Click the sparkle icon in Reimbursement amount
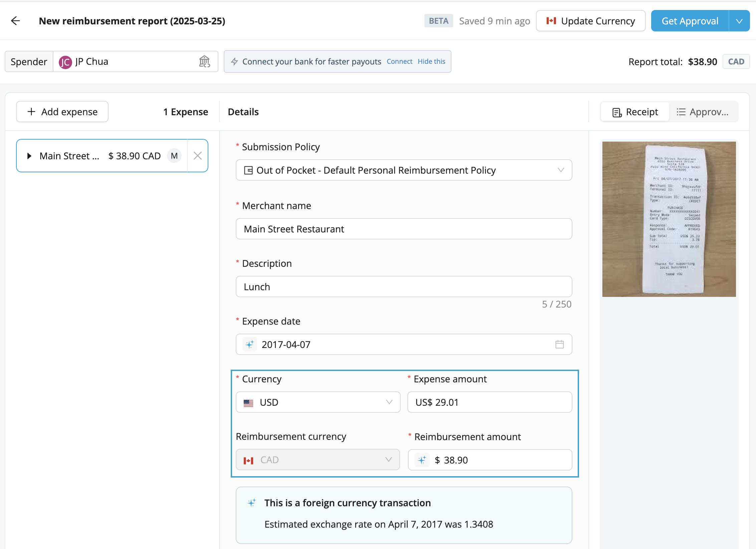756x549 pixels. pos(422,460)
